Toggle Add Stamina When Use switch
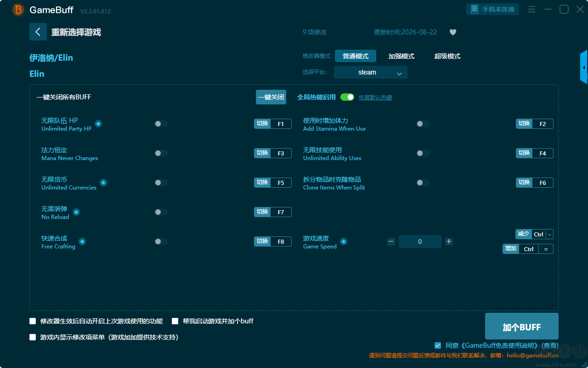This screenshot has width=588, height=368. point(423,124)
